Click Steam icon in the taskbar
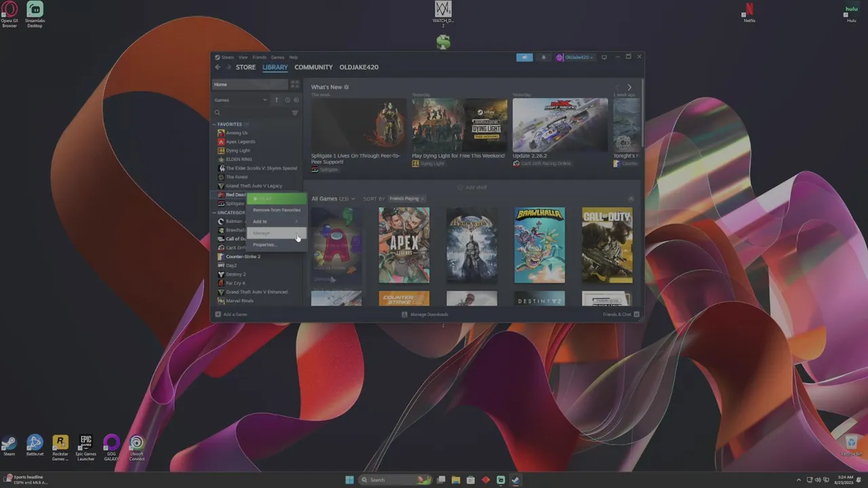Viewport: 868px width, 488px height. click(x=515, y=480)
